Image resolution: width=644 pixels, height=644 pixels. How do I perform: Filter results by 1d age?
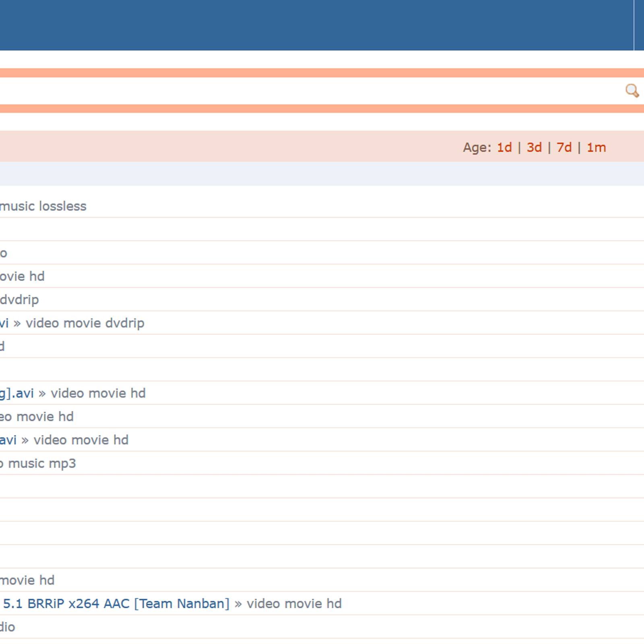pos(504,147)
